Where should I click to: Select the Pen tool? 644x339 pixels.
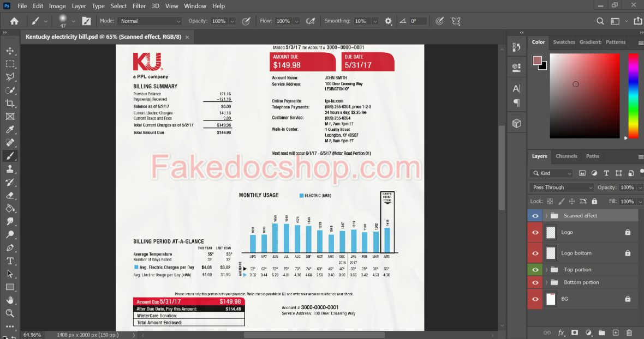[x=10, y=247]
